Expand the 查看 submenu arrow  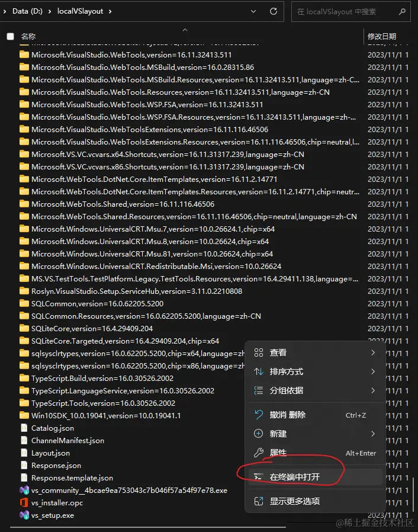click(x=373, y=352)
